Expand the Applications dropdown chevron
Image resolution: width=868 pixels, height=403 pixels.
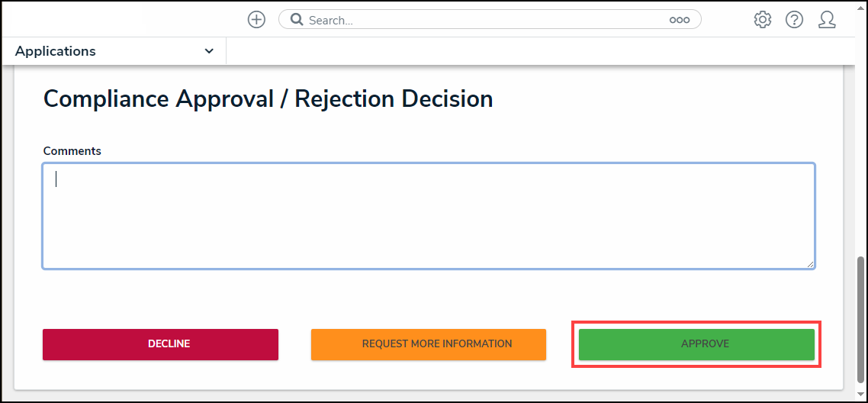[x=209, y=51]
